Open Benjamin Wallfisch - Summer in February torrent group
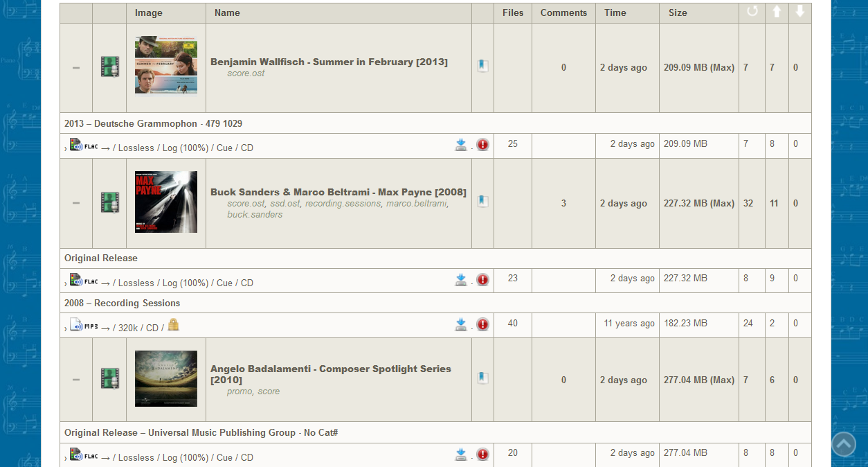The width and height of the screenshot is (868, 467). click(329, 62)
